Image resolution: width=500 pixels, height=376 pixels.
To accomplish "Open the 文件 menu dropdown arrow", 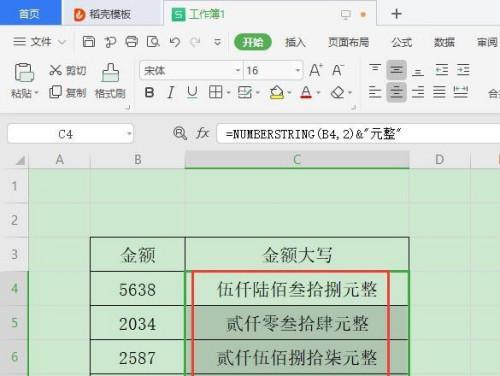I will (x=62, y=42).
